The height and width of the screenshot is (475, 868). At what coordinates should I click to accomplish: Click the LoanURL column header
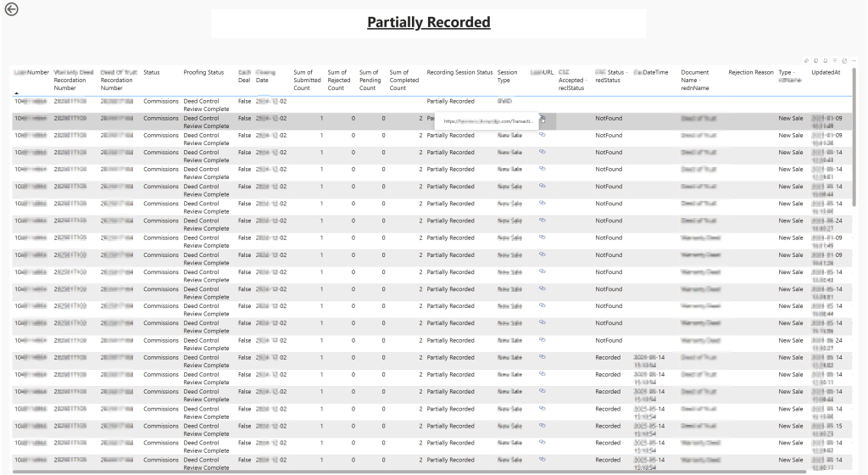tap(542, 73)
